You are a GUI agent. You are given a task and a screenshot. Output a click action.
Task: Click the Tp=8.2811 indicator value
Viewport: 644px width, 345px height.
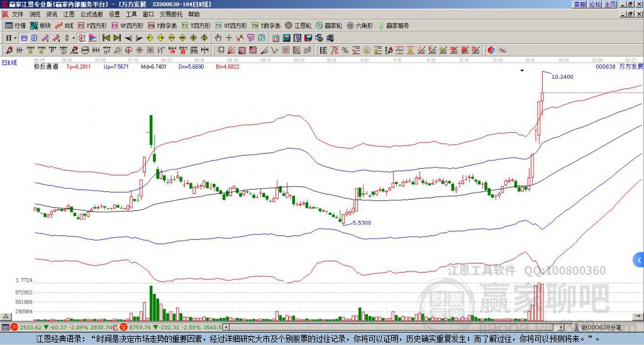pyautogui.click(x=79, y=66)
